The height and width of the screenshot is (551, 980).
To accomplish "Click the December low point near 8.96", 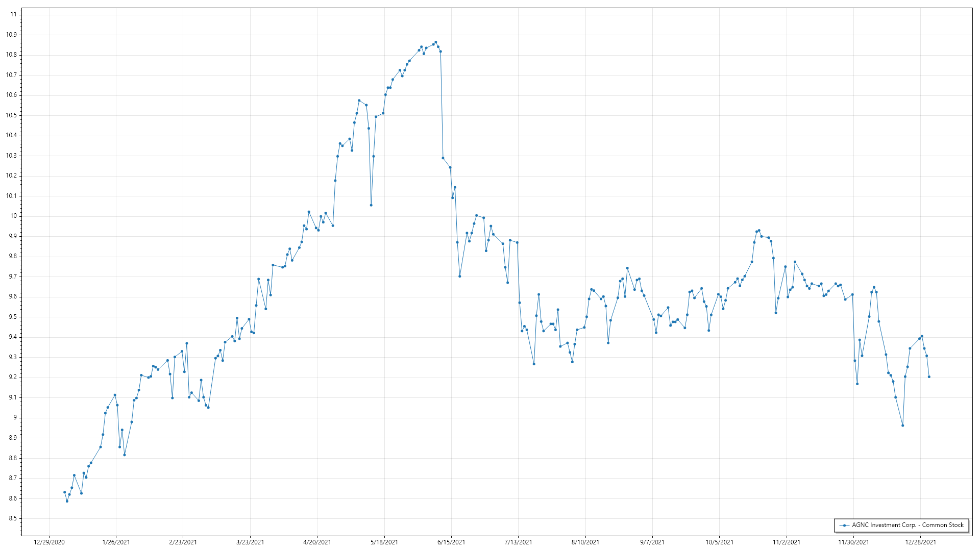I will (902, 425).
